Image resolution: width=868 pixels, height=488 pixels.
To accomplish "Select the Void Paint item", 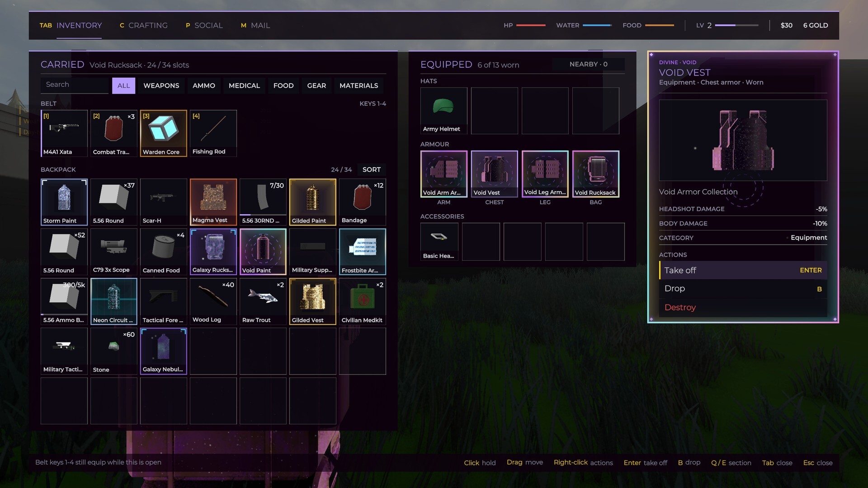I will (x=263, y=252).
